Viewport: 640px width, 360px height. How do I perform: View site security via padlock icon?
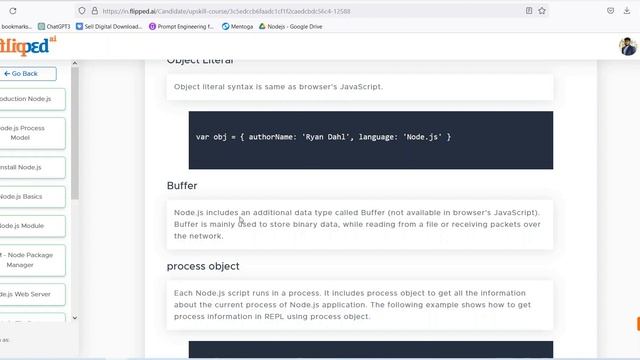tap(95, 11)
